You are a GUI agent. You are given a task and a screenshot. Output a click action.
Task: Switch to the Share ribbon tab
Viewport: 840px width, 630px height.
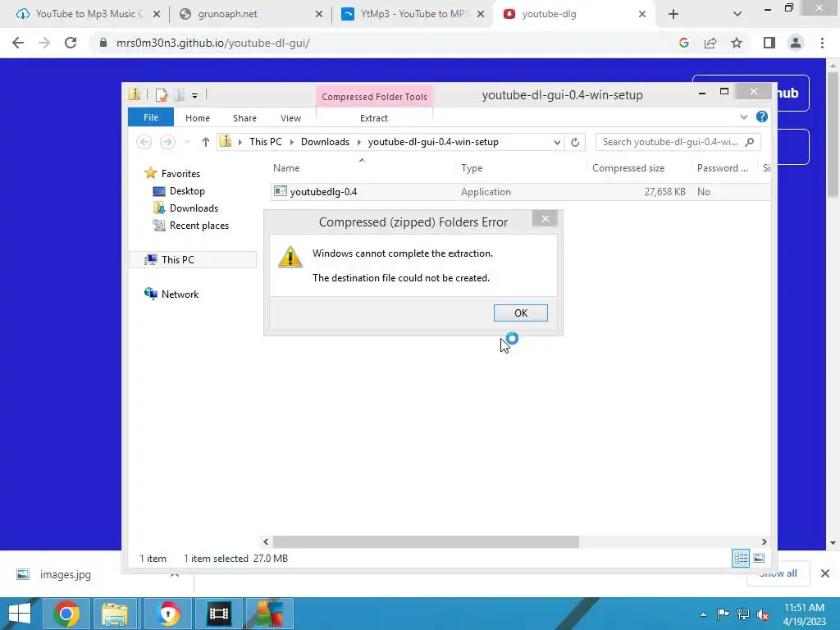click(244, 118)
